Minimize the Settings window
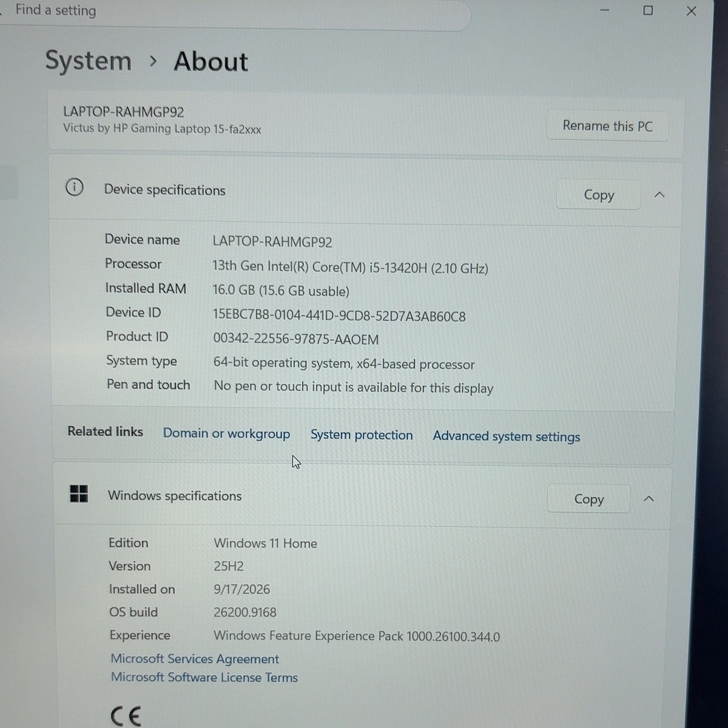This screenshot has height=728, width=728. pyautogui.click(x=604, y=10)
